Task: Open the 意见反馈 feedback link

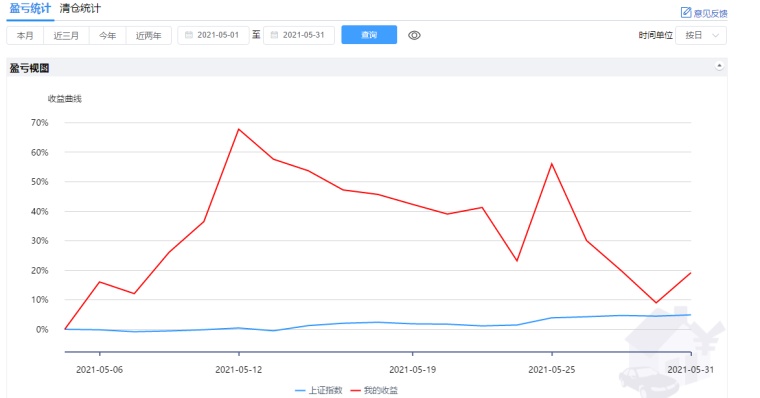Action: (x=710, y=13)
